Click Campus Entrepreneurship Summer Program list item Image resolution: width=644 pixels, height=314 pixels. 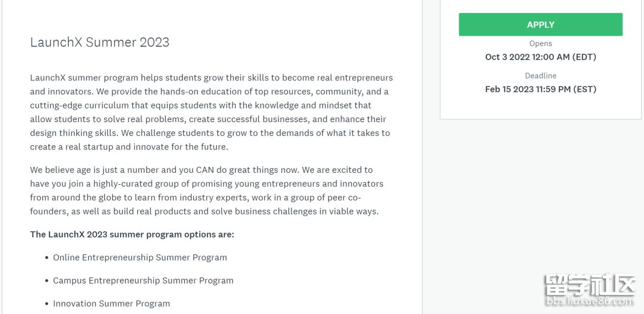click(143, 281)
